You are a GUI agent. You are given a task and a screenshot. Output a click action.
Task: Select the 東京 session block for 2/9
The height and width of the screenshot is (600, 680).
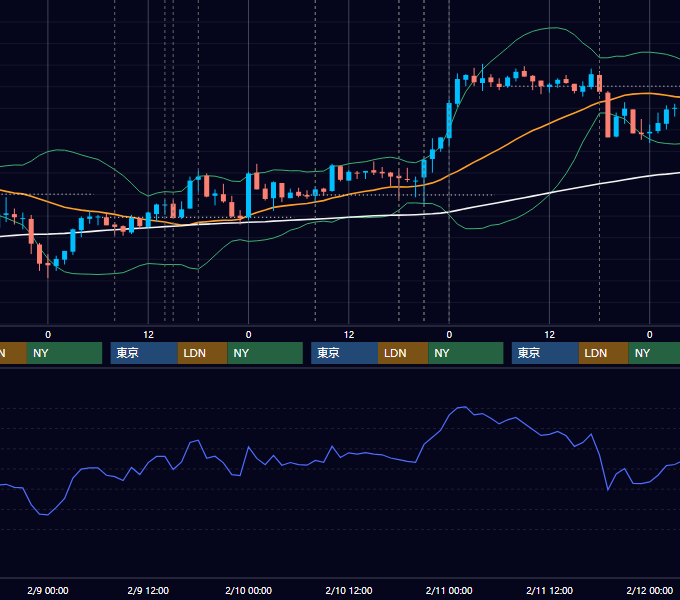tap(144, 353)
